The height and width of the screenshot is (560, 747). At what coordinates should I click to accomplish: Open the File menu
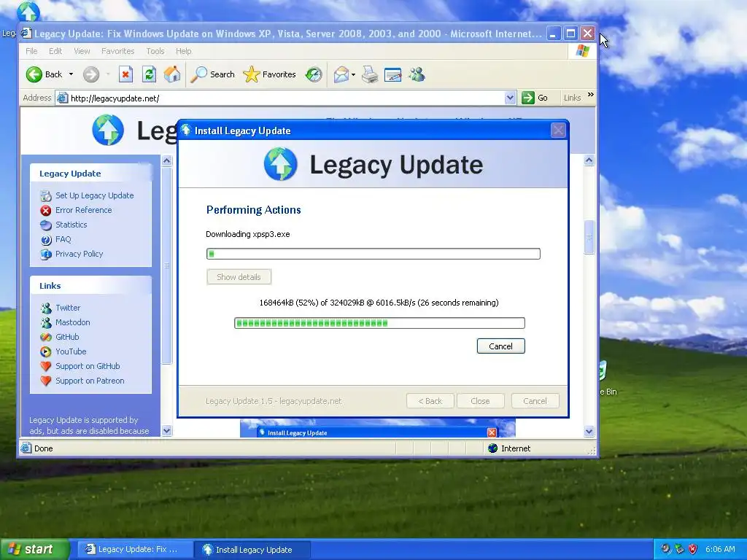click(31, 51)
